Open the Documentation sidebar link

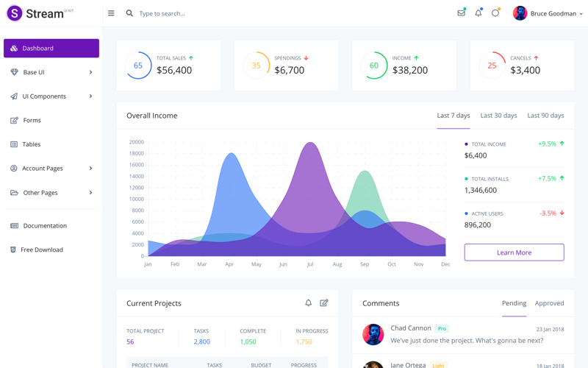[x=44, y=226]
